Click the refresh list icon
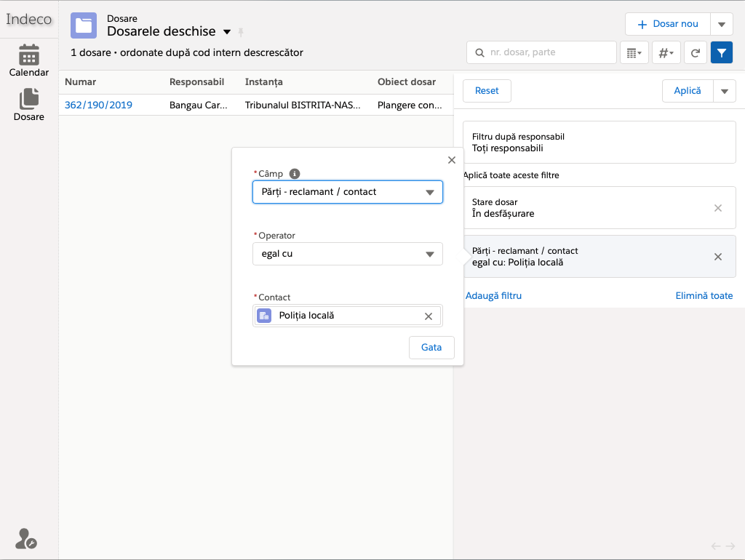Screen dimensions: 745x560 [695, 52]
